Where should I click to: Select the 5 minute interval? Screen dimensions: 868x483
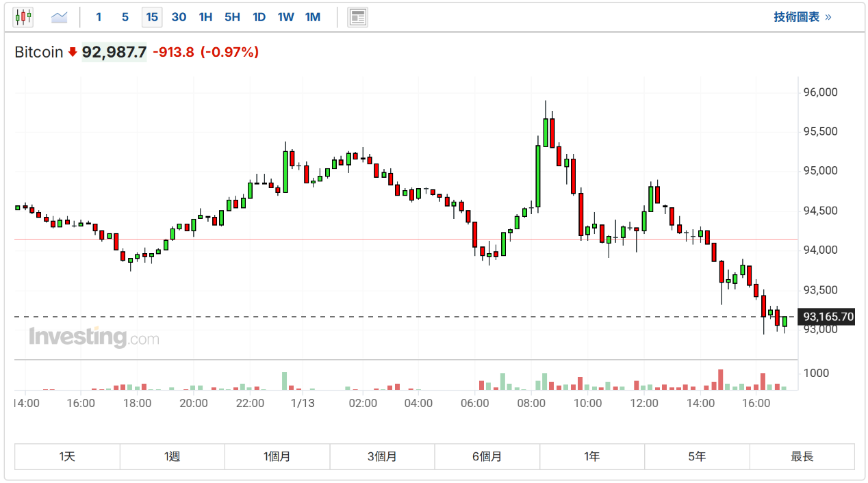(125, 17)
